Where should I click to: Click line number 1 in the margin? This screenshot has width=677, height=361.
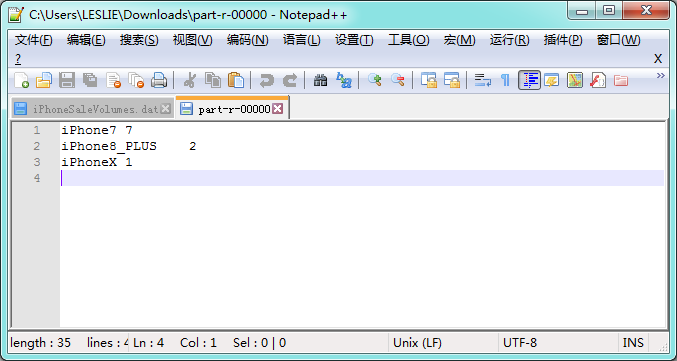pyautogui.click(x=37, y=130)
